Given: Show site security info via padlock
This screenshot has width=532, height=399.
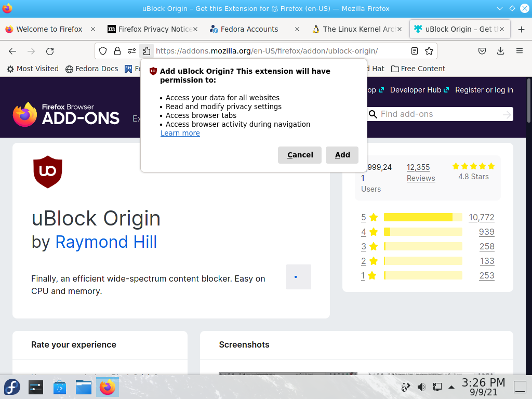Looking at the screenshot, I should pos(117,51).
